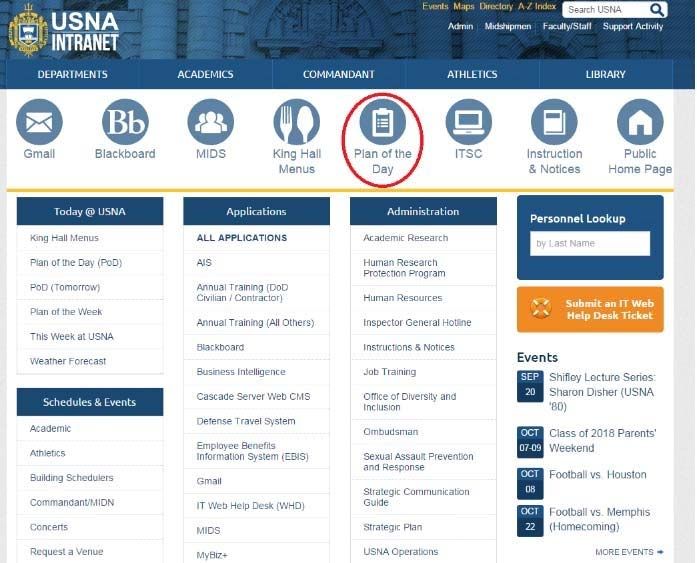697x563 pixels.
Task: Open Job Training link
Action: click(x=389, y=372)
